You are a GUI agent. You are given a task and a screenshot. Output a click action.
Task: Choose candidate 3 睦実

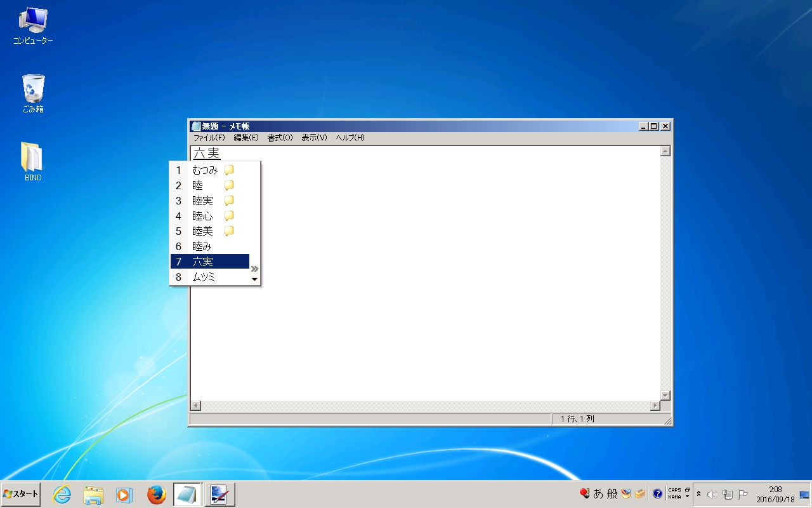pos(210,201)
